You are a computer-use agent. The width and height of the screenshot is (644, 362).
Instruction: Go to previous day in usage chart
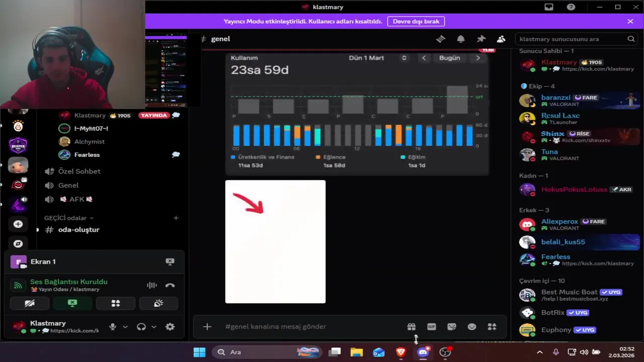tap(424, 58)
